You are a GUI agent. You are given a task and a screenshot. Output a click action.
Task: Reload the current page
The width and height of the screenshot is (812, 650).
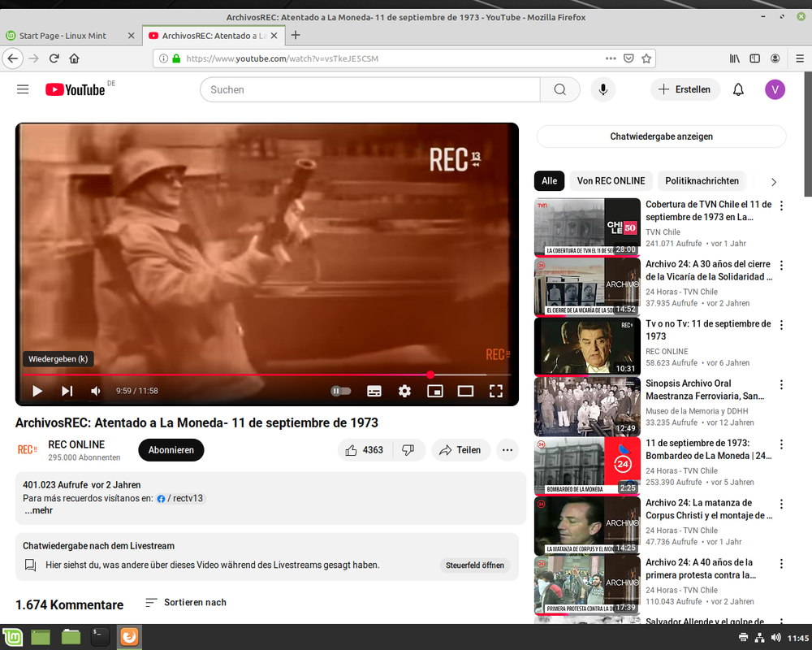pyautogui.click(x=54, y=58)
